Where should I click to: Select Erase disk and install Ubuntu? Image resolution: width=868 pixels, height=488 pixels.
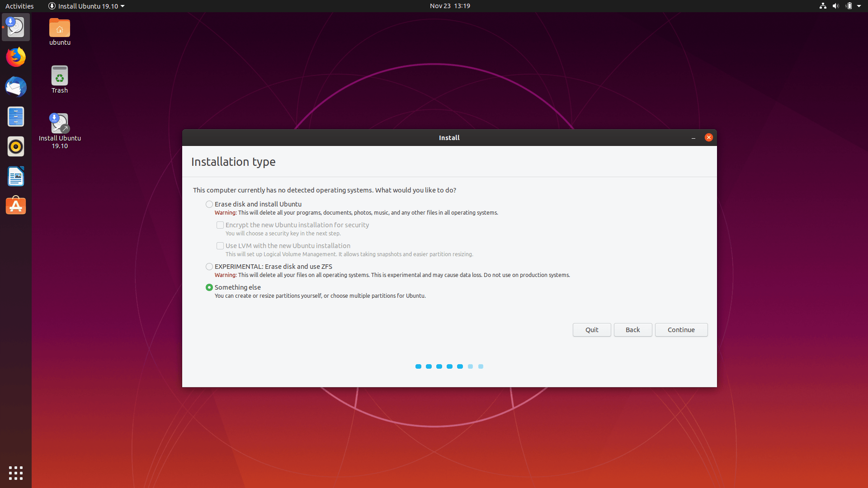point(209,204)
